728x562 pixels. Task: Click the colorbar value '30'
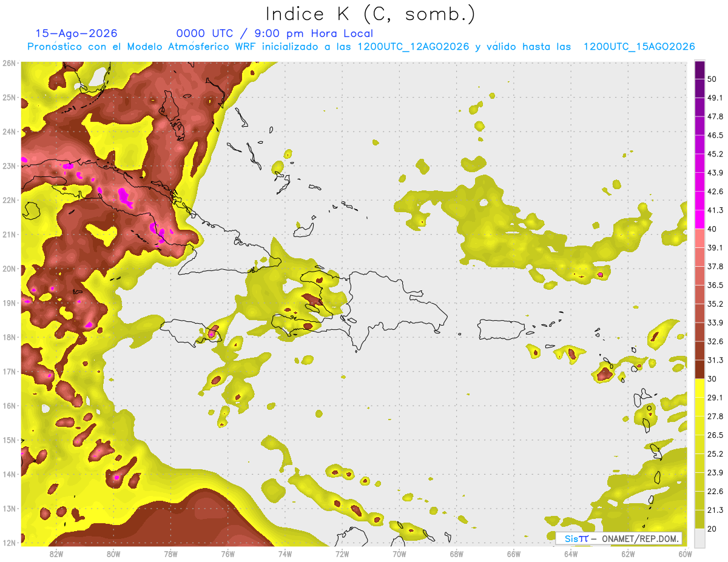pyautogui.click(x=712, y=379)
